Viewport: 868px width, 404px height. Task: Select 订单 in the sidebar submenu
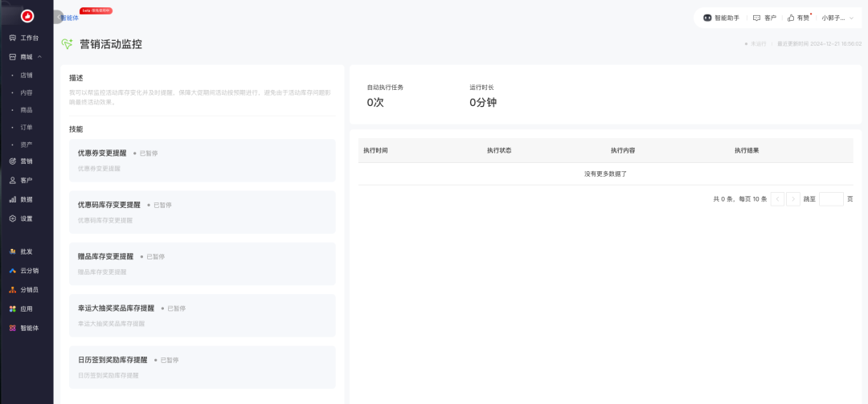tap(27, 127)
